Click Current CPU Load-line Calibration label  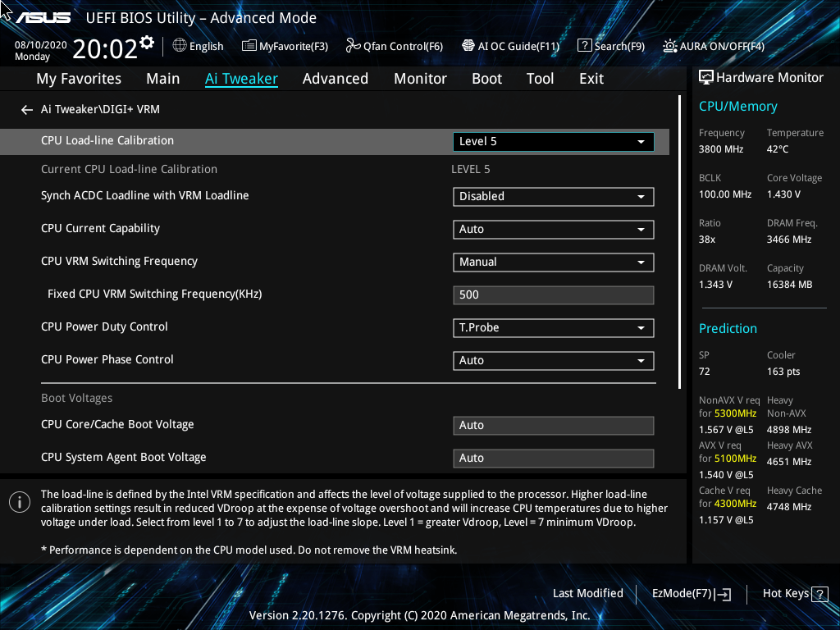(x=129, y=169)
